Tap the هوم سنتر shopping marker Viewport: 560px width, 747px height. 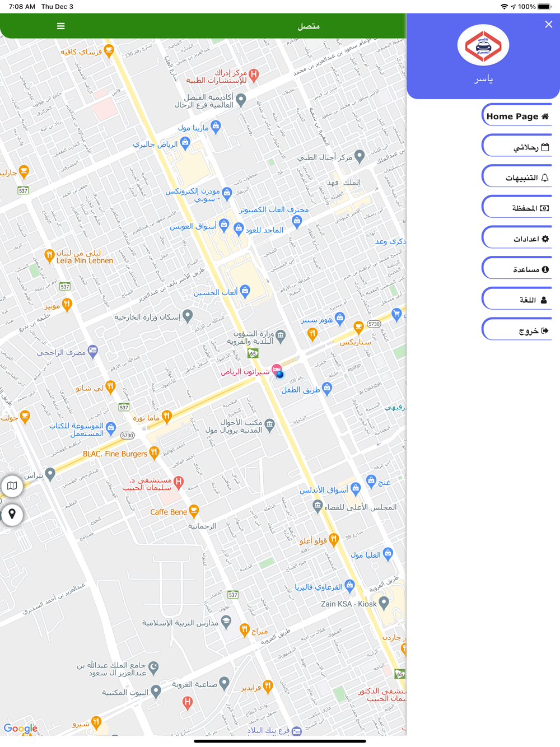340,319
